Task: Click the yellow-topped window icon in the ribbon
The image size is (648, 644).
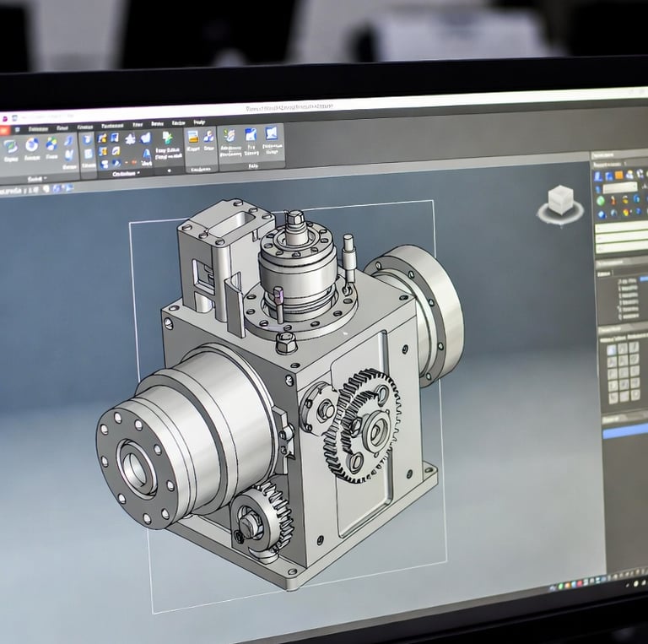Action: tap(192, 136)
